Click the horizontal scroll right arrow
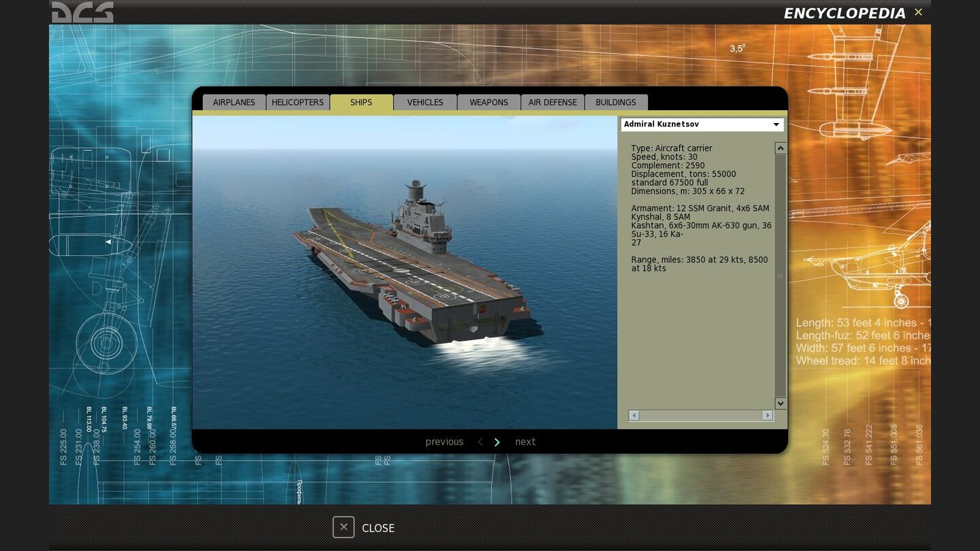The height and width of the screenshot is (551, 980). 768,415
